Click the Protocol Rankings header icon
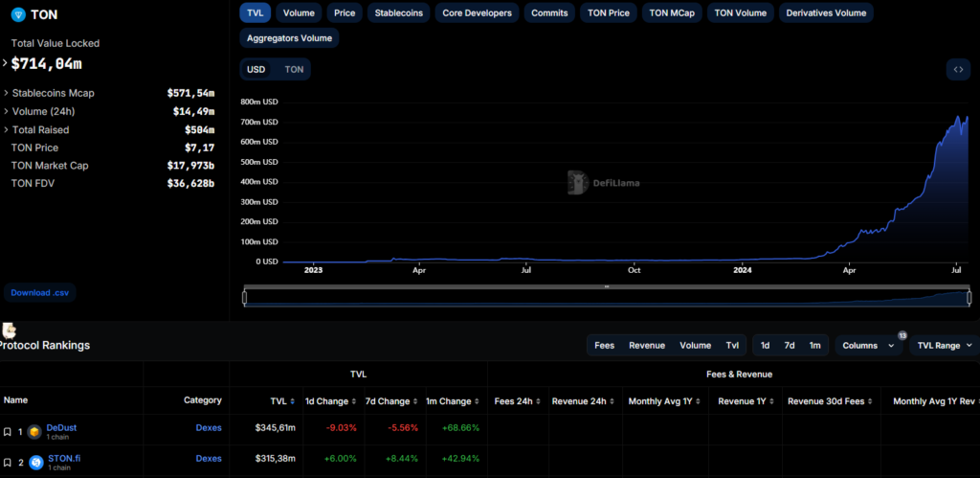980x478 pixels. tap(9, 330)
